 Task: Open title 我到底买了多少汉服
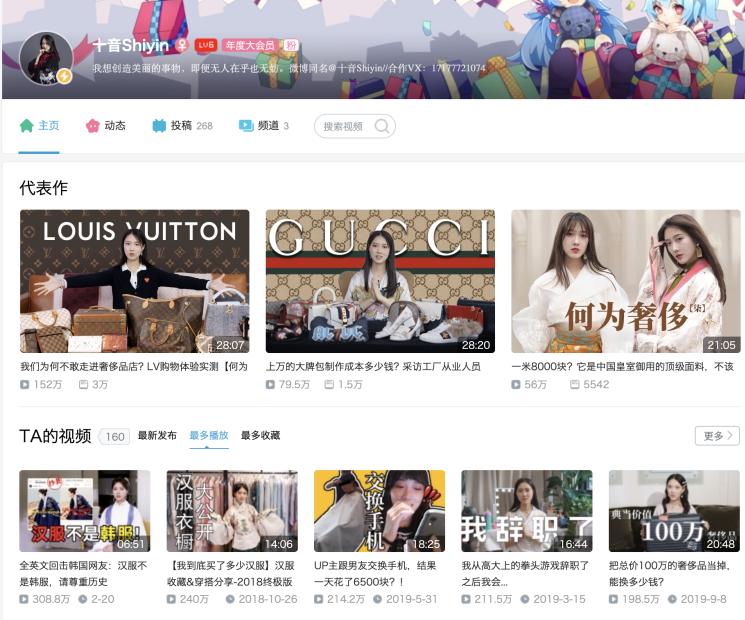231,573
